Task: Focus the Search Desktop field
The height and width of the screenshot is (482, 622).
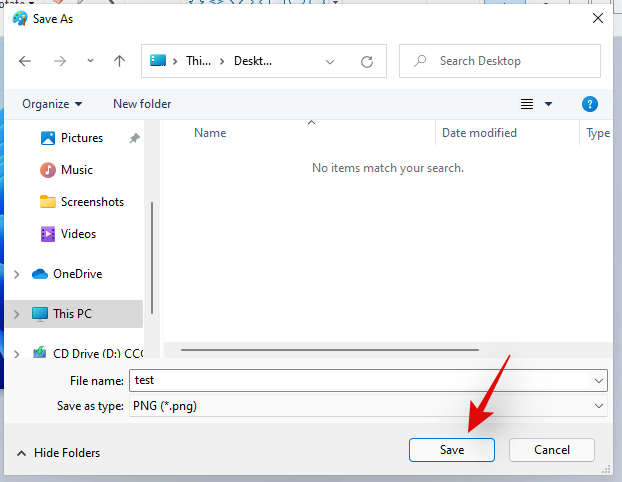Action: pyautogui.click(x=500, y=61)
